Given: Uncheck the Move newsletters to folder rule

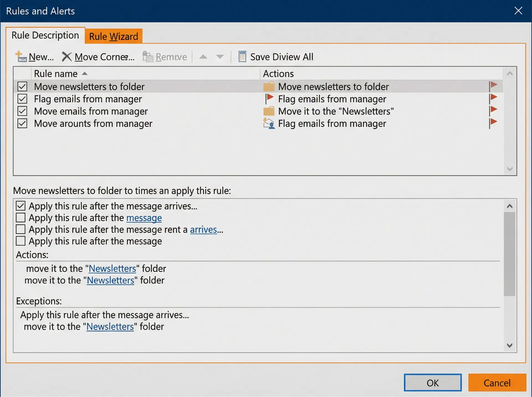Looking at the screenshot, I should click(x=22, y=86).
